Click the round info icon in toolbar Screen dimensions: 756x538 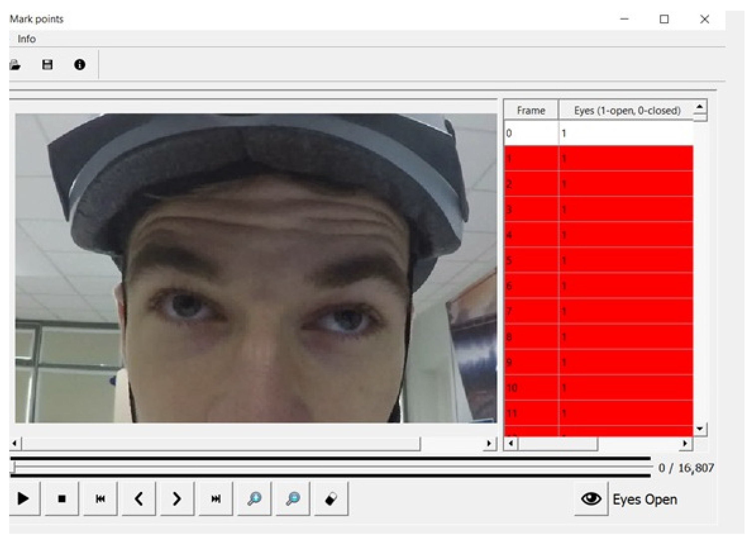(79, 64)
